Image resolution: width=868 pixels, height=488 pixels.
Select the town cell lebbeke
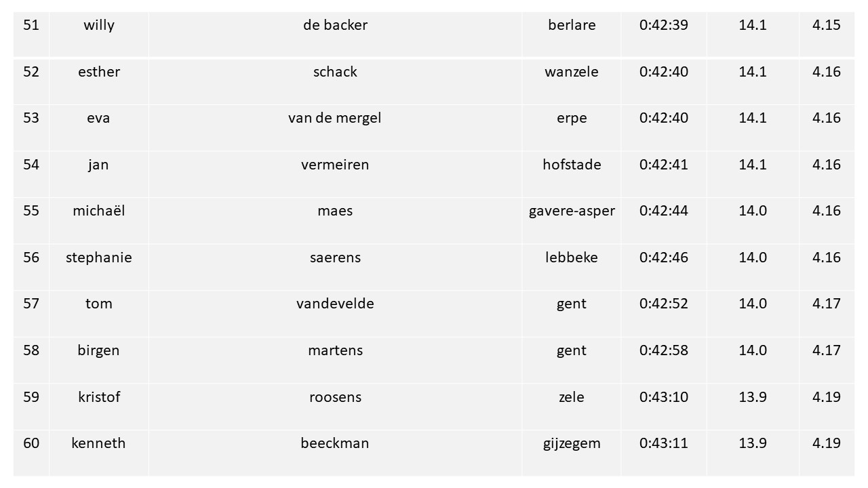(x=572, y=268)
